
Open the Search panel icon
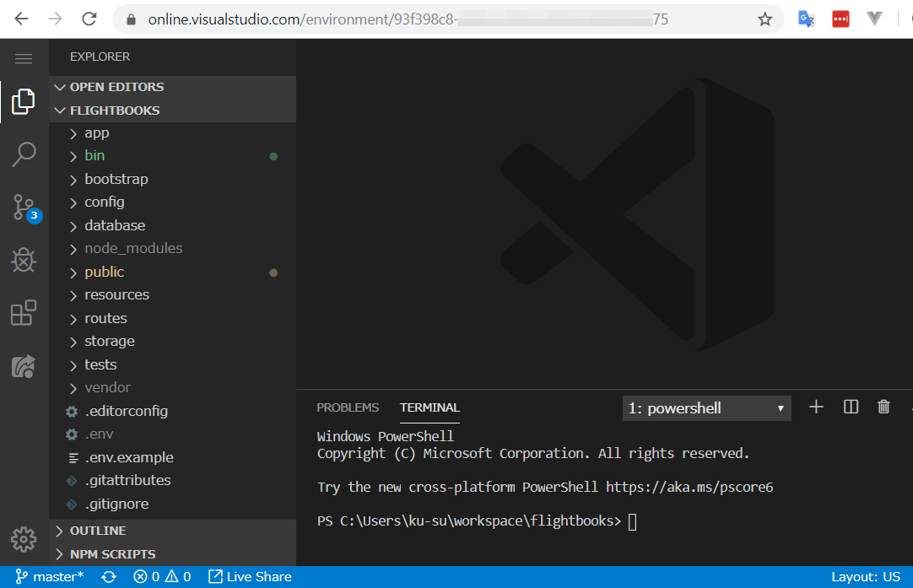23,154
